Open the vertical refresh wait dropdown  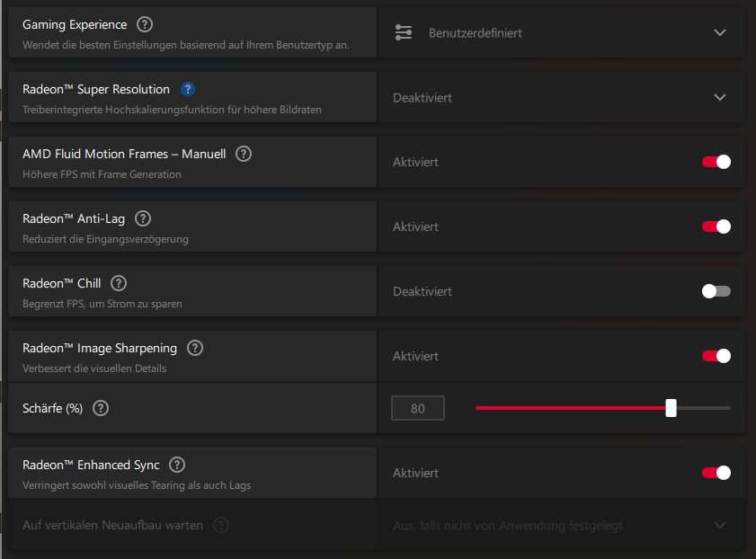(x=719, y=525)
